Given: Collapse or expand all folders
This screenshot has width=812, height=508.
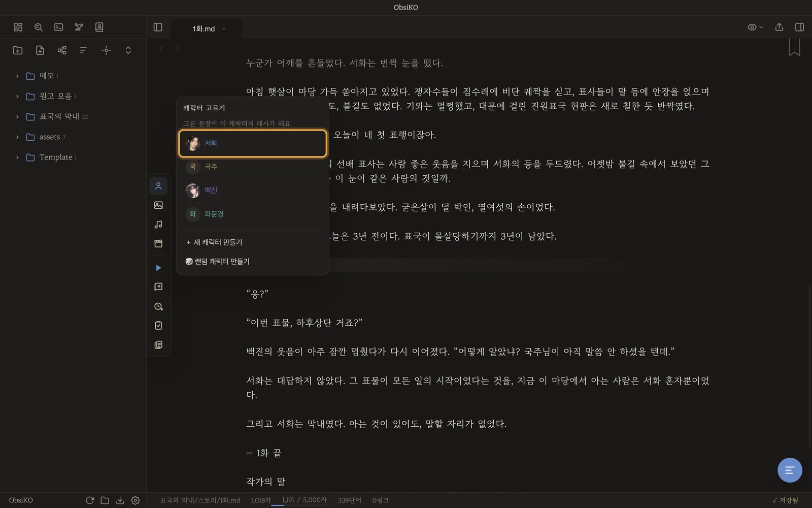Looking at the screenshot, I should tap(128, 50).
